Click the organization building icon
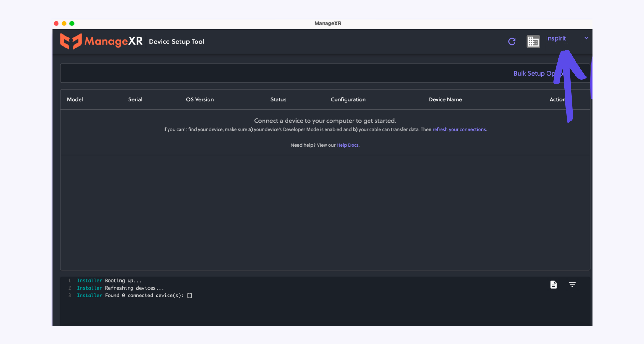This screenshot has height=344, width=644. coord(533,42)
